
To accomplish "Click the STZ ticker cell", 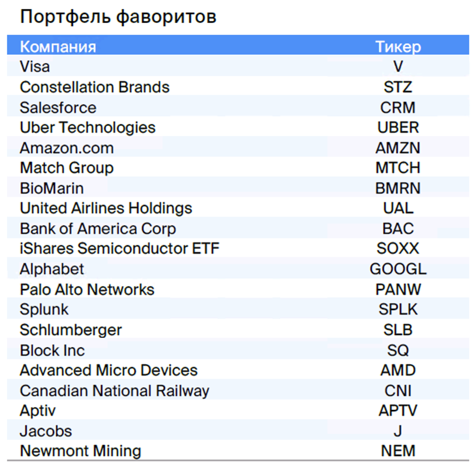I will point(398,87).
